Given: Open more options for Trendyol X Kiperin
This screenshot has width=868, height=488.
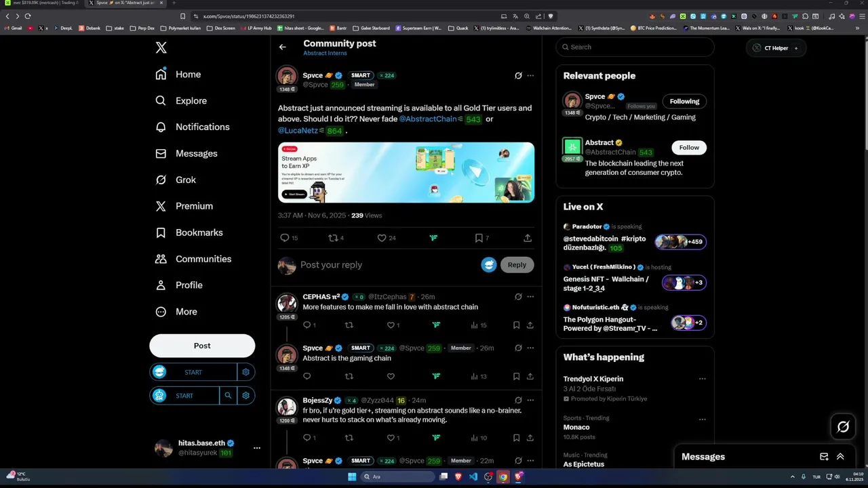Looking at the screenshot, I should 703,379.
